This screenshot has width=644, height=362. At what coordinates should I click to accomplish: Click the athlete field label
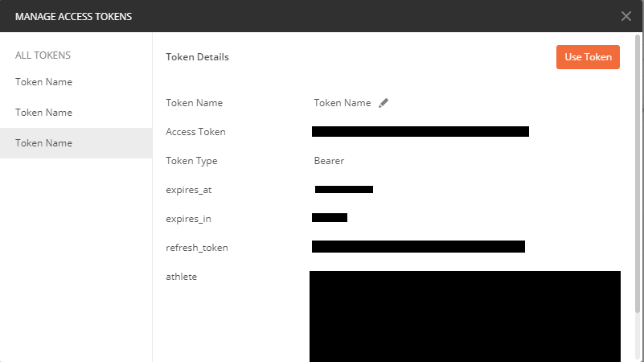tap(181, 277)
